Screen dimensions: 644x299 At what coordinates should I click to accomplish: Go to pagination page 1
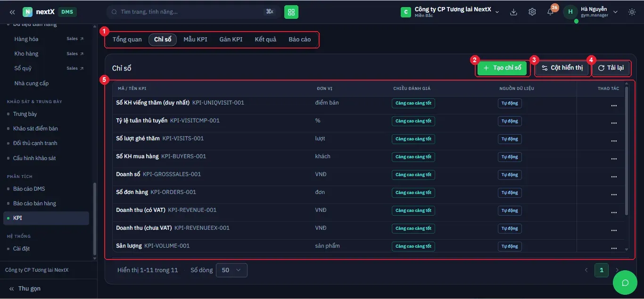click(601, 270)
